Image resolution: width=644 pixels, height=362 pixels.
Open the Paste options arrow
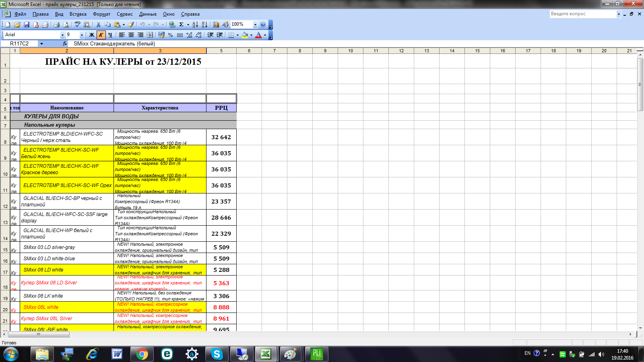coord(124,25)
